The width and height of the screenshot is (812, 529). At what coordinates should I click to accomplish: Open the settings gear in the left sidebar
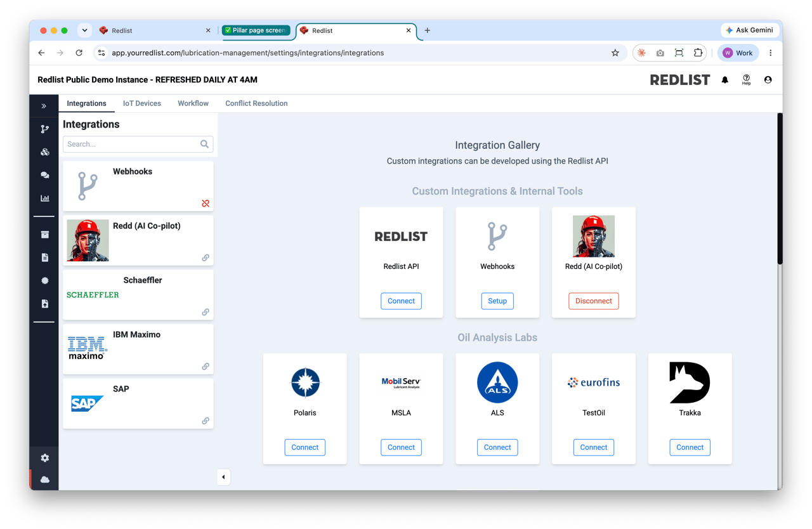point(44,458)
